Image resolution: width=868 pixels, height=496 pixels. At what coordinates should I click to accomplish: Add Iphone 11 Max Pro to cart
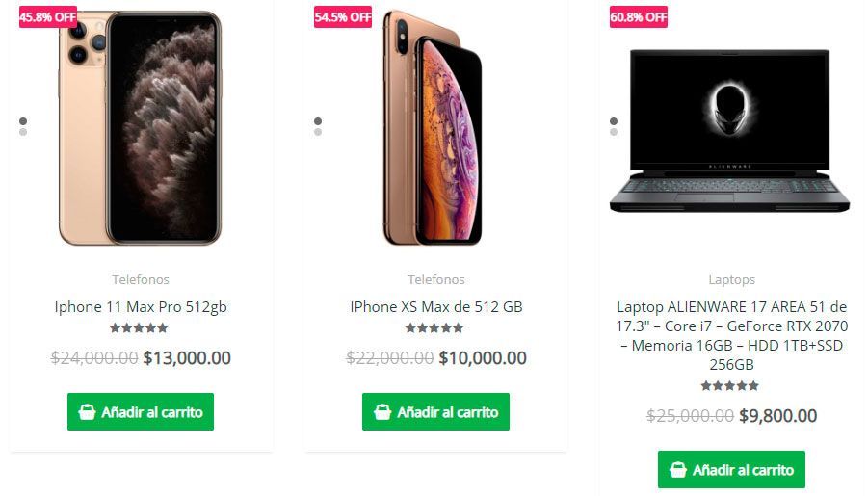[141, 412]
